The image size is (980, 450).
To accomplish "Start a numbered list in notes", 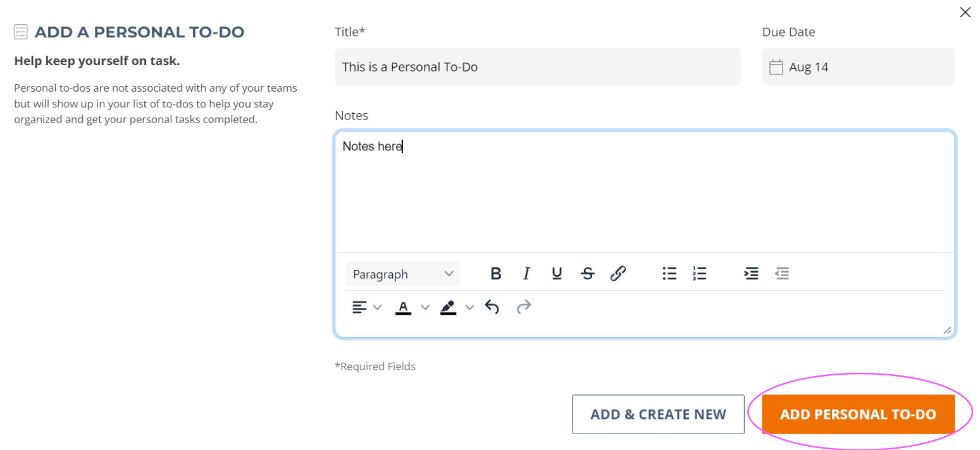I will [700, 274].
